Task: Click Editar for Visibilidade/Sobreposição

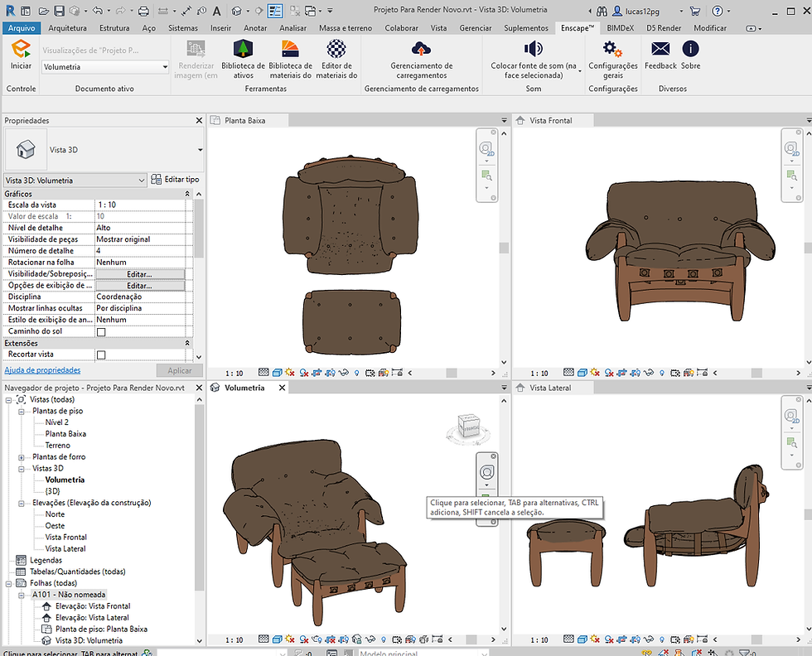Action: click(x=140, y=274)
